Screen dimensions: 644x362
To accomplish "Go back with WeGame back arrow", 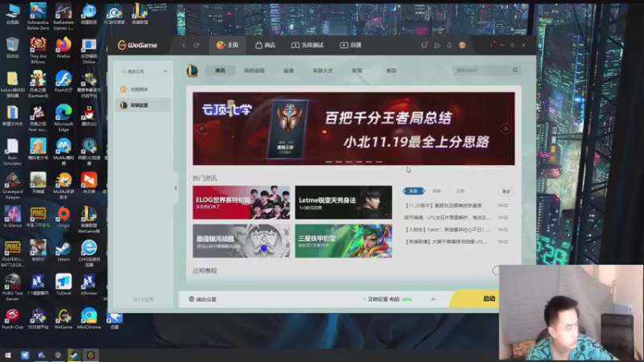I will click(184, 45).
